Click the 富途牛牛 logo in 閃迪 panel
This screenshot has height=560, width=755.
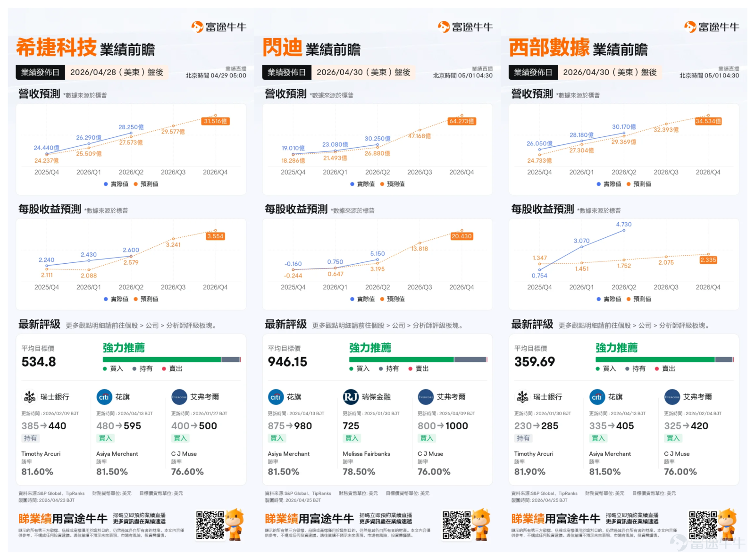pyautogui.click(x=465, y=27)
